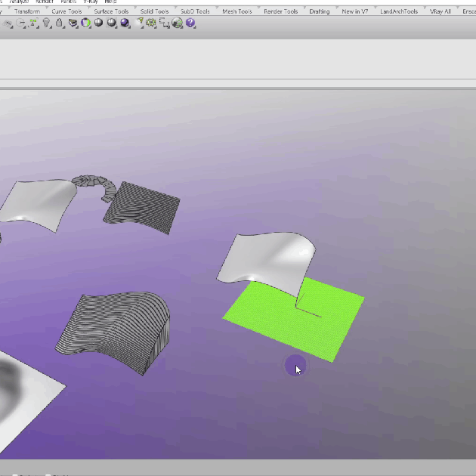The width and height of the screenshot is (476, 476).
Task: Open the layers panel icon
Action: coord(73,23)
